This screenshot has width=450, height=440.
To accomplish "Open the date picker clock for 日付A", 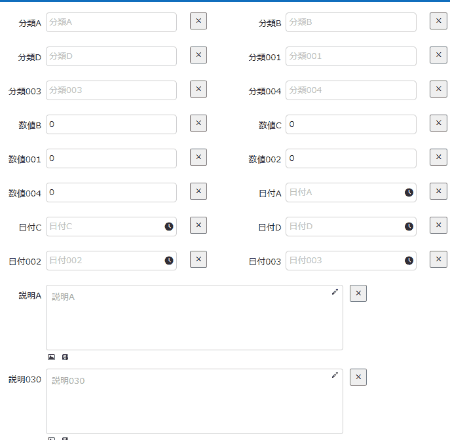I will tap(409, 192).
